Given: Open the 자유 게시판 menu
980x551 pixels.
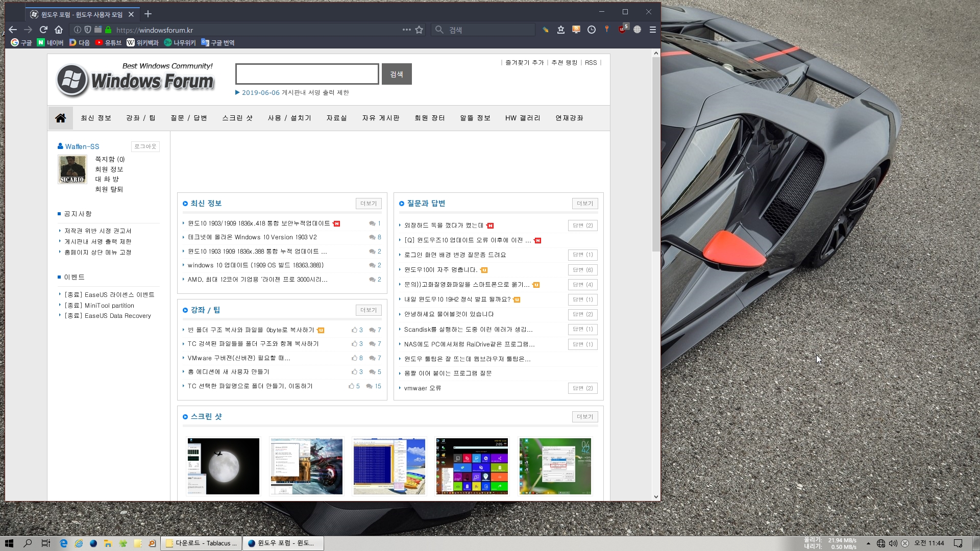Looking at the screenshot, I should (x=380, y=118).
